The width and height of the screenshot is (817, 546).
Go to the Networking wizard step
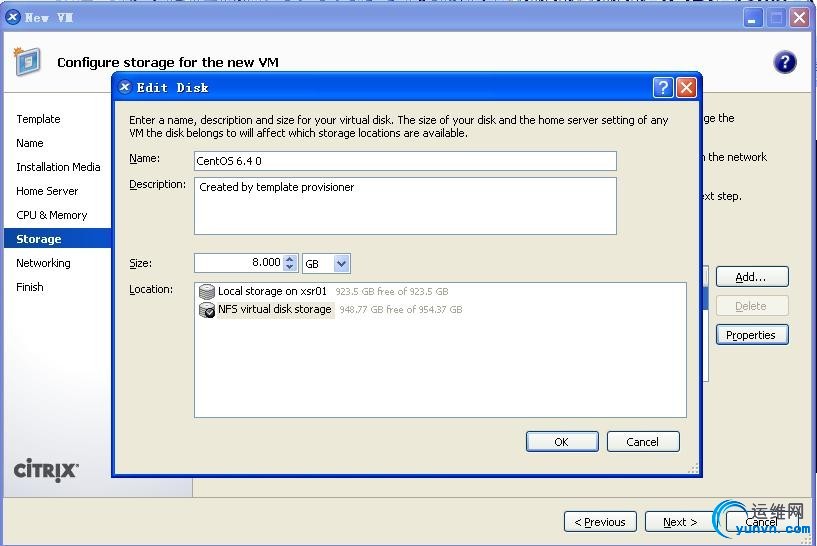point(43,263)
